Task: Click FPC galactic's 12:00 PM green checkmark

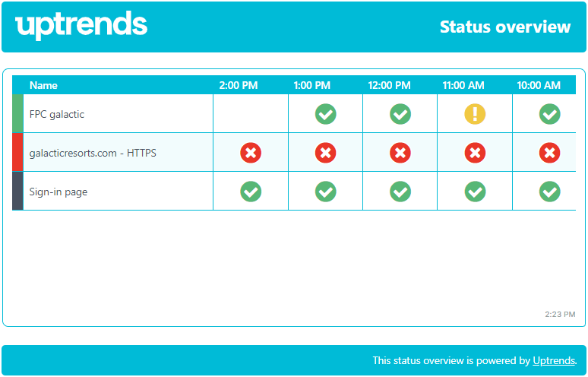Action: click(x=400, y=114)
